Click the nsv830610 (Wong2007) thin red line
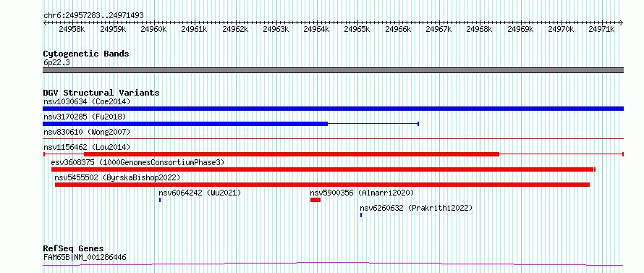 [333, 139]
